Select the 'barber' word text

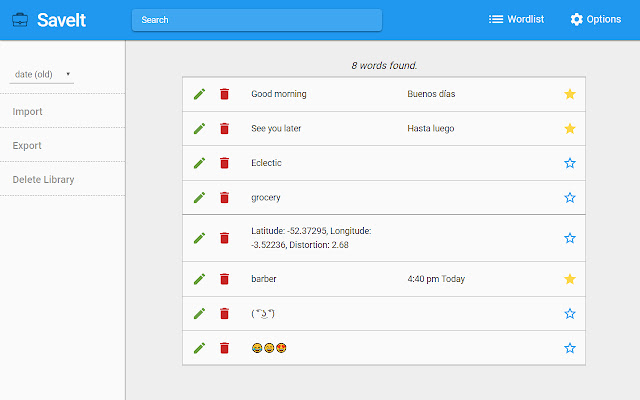click(x=264, y=279)
